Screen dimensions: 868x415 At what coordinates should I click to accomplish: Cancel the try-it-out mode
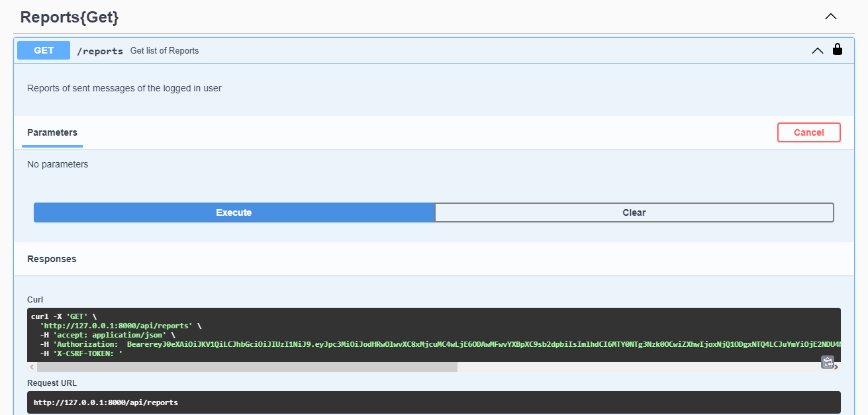808,132
